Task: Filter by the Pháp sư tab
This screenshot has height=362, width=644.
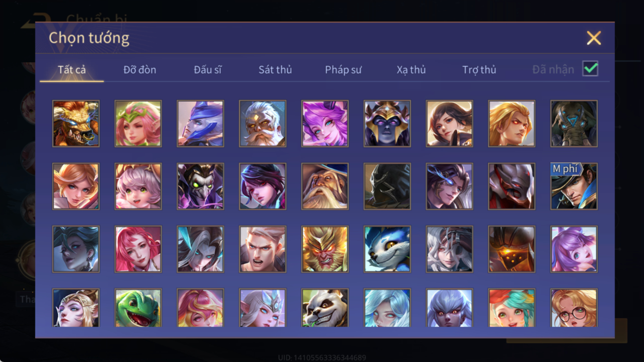Action: click(x=343, y=70)
